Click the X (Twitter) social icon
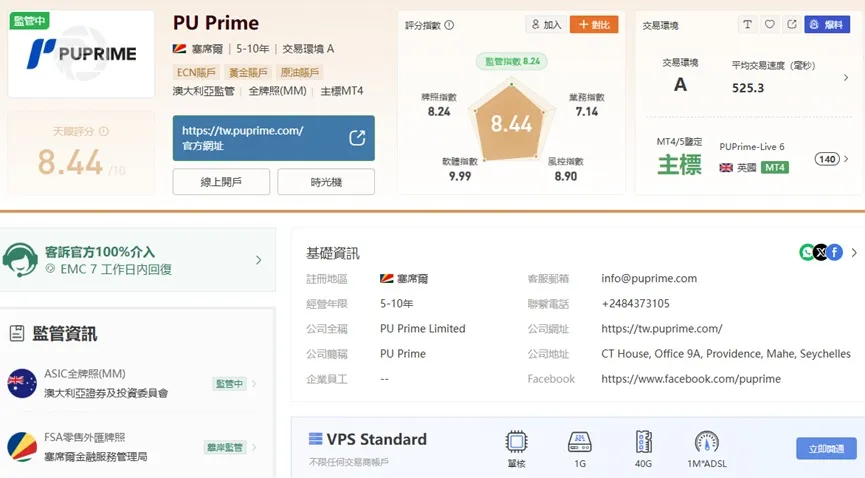The width and height of the screenshot is (865, 478). tap(821, 252)
